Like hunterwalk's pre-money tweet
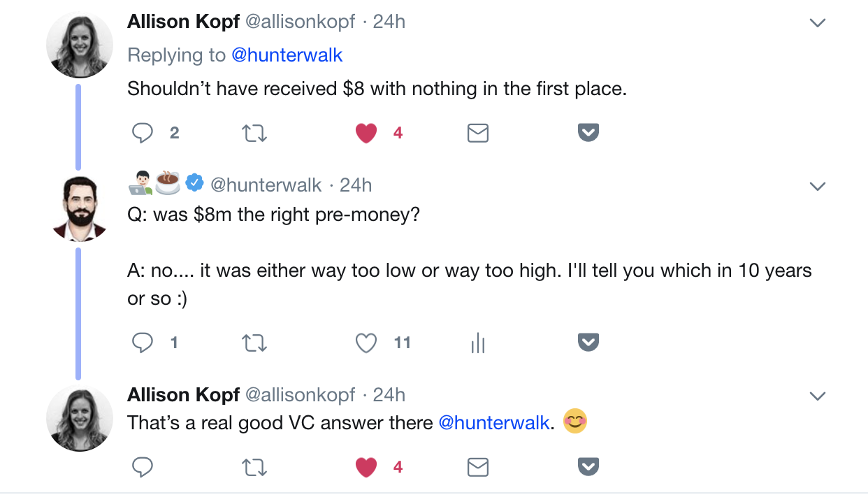The width and height of the screenshot is (868, 495). click(x=366, y=343)
